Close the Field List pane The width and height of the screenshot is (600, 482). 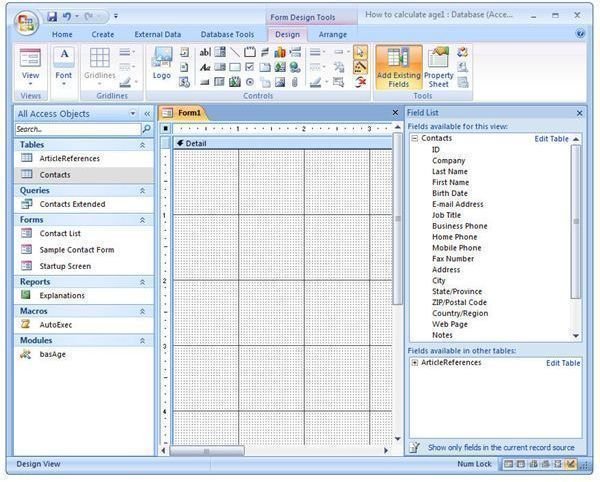(579, 113)
